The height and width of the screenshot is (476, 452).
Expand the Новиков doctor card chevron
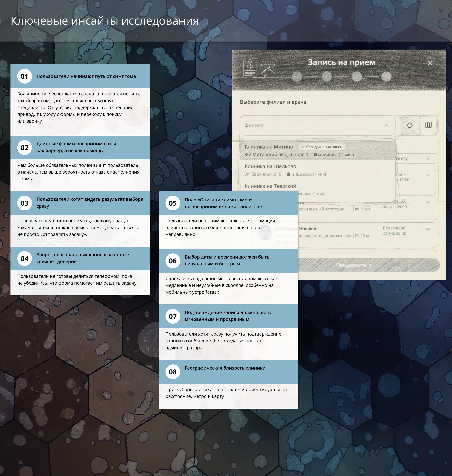pos(428,229)
